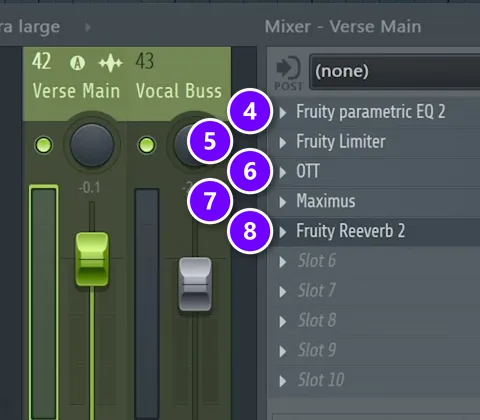Open the Fruity Limiter plugin
Viewport: 480px width, 420px height.
coord(341,141)
